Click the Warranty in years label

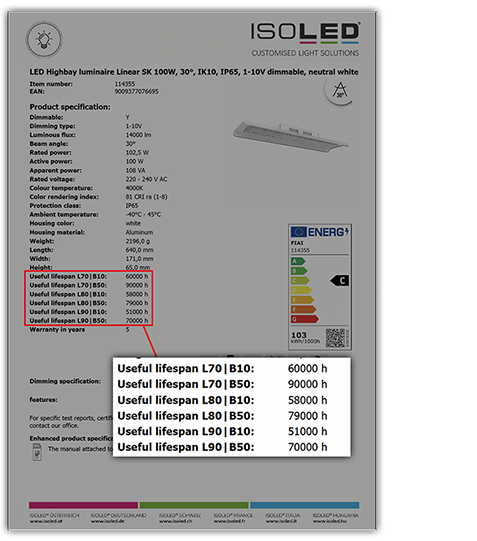point(57,329)
